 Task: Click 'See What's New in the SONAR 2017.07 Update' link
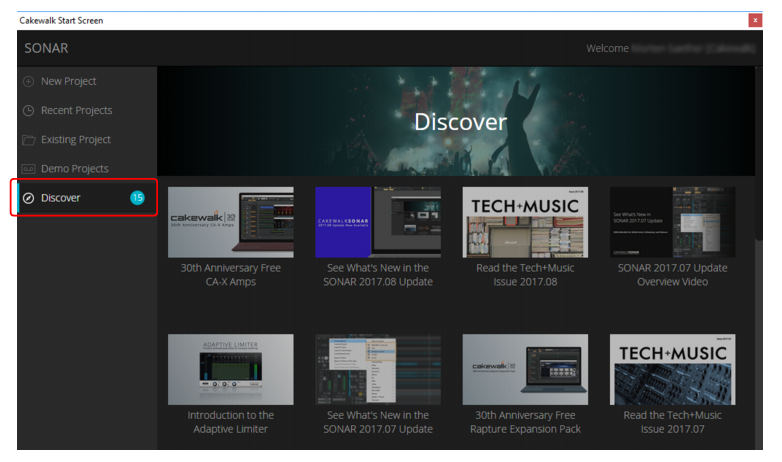(378, 422)
